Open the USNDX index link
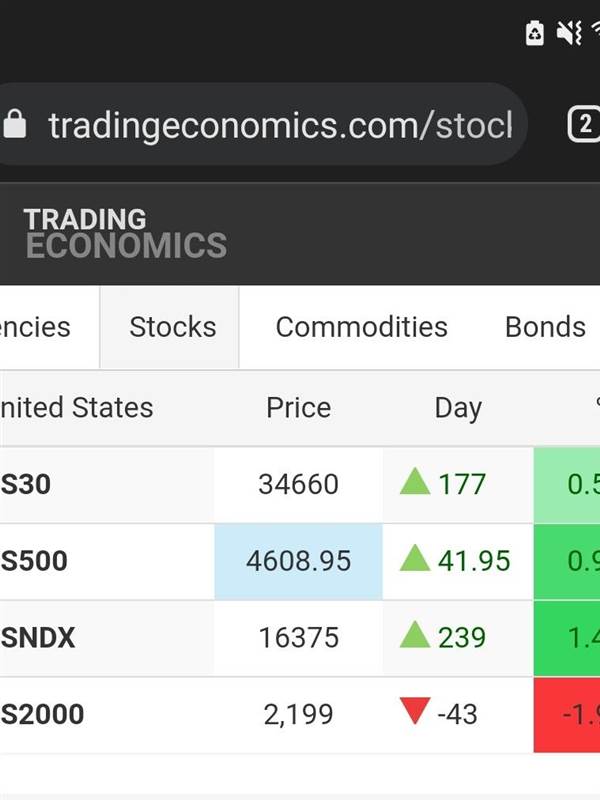This screenshot has width=600, height=800. pos(37,637)
